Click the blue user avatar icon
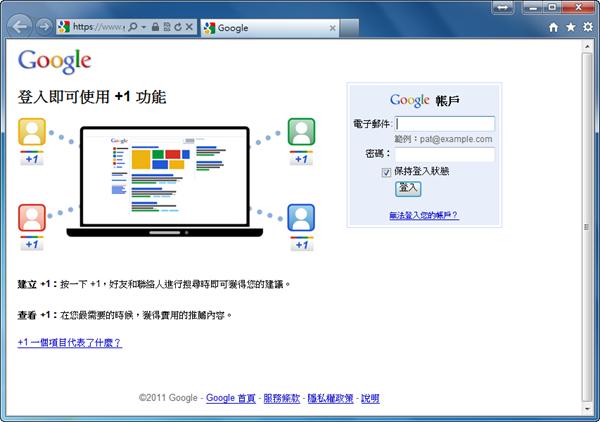This screenshot has width=600, height=422. pos(301,218)
